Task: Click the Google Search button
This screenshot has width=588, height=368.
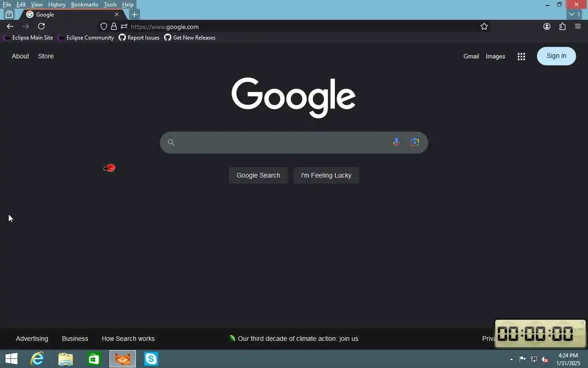Action: point(258,175)
